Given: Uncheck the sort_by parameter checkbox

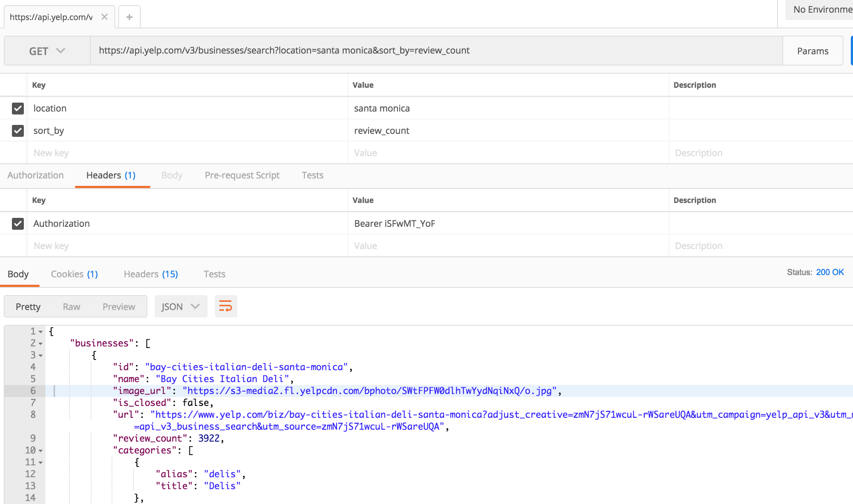Looking at the screenshot, I should [18, 130].
